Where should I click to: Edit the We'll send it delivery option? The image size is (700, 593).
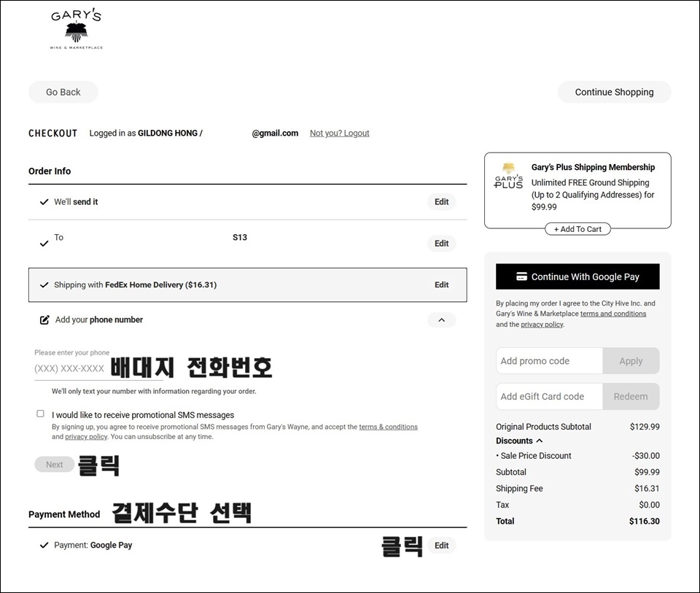click(442, 202)
